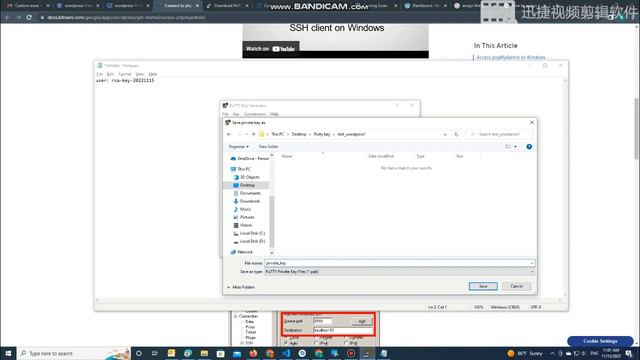The width and height of the screenshot is (640, 360).
Task: Reload the browser page
Action: click(x=29, y=18)
